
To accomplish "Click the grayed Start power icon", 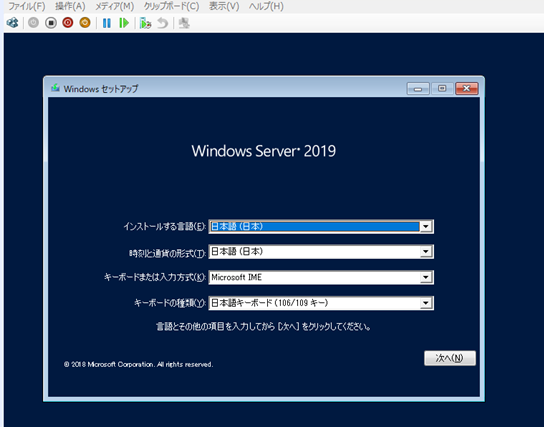I will tap(33, 23).
